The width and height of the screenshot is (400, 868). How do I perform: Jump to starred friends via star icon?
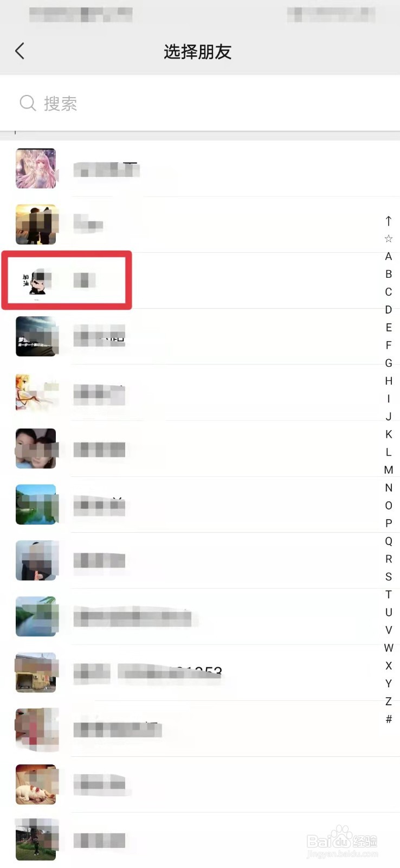[389, 238]
